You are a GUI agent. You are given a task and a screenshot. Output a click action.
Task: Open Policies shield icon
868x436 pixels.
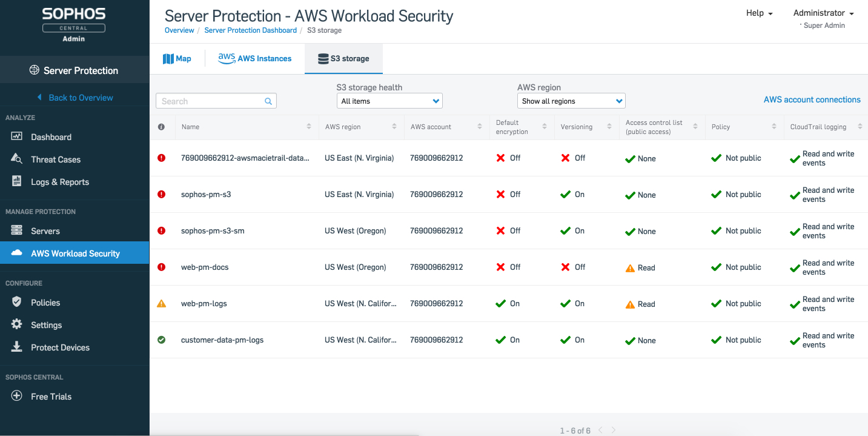tap(17, 302)
